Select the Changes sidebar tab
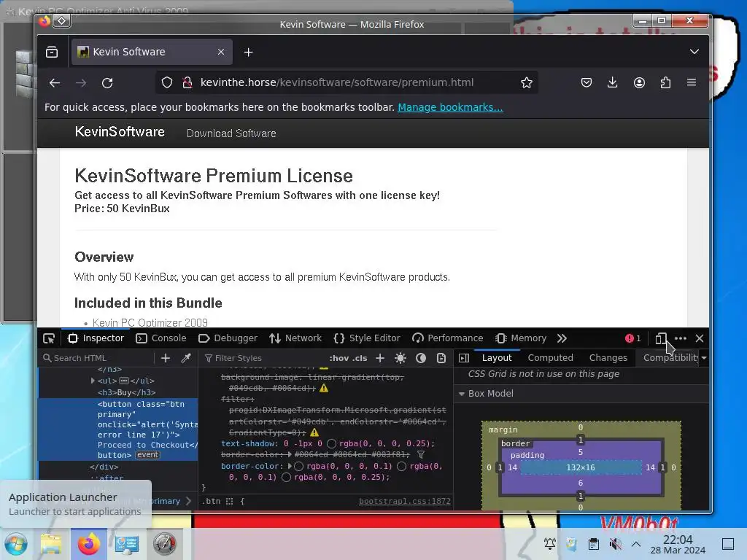The width and height of the screenshot is (747, 560). coord(608,358)
